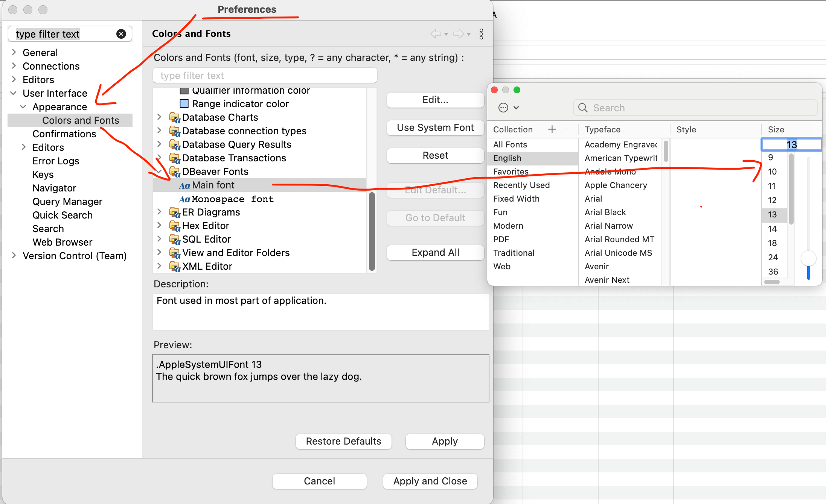Click the size input field showing 13
This screenshot has width=826, height=504.
[791, 144]
